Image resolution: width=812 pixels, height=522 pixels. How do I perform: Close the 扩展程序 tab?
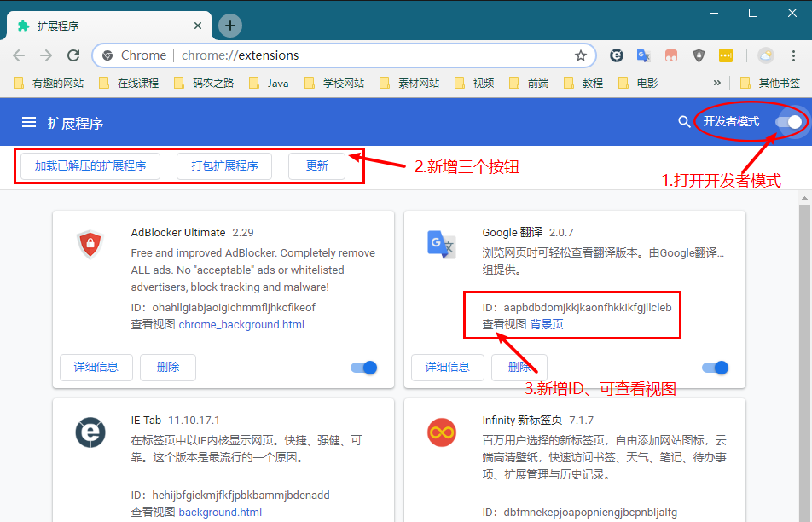point(198,26)
